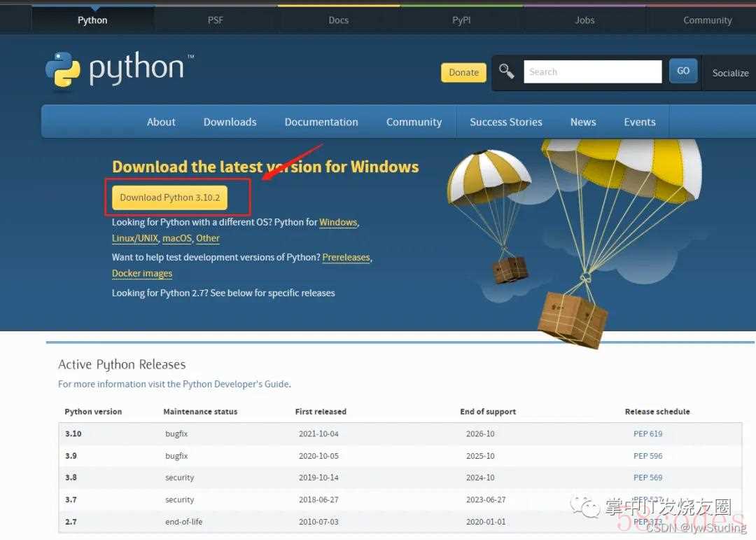Click version 3.10 in the releases table
The height and width of the screenshot is (540, 756).
(x=73, y=434)
